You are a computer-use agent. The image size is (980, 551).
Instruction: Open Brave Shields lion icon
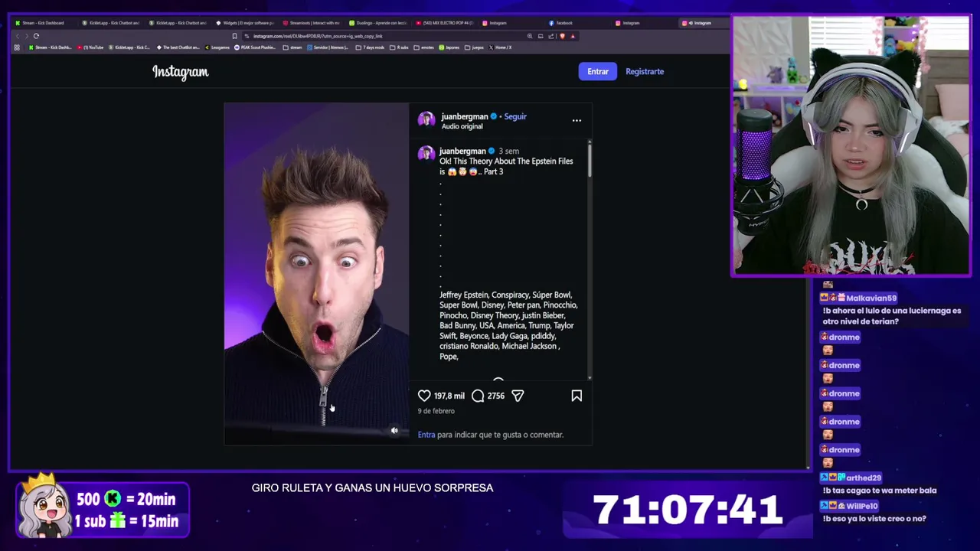(x=563, y=36)
